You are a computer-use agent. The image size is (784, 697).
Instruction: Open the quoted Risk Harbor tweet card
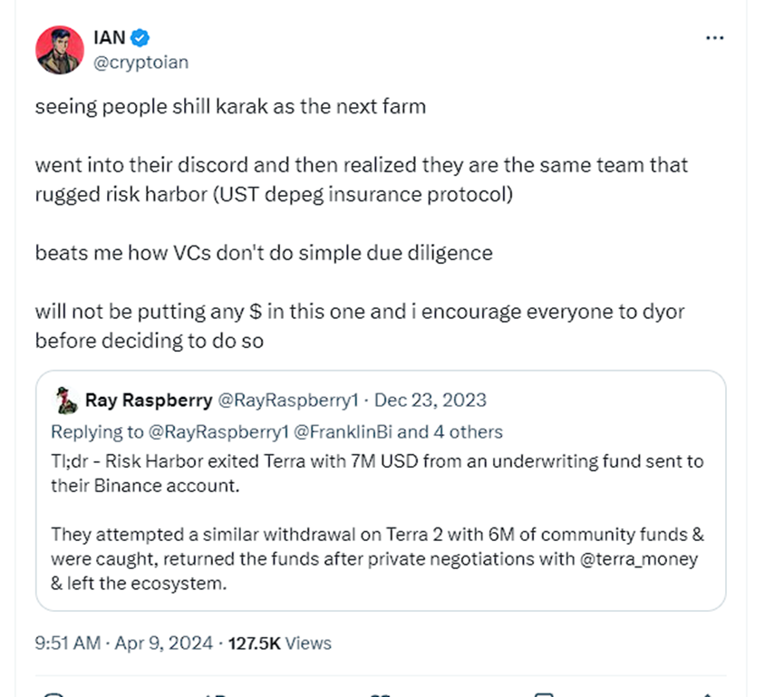(x=381, y=508)
